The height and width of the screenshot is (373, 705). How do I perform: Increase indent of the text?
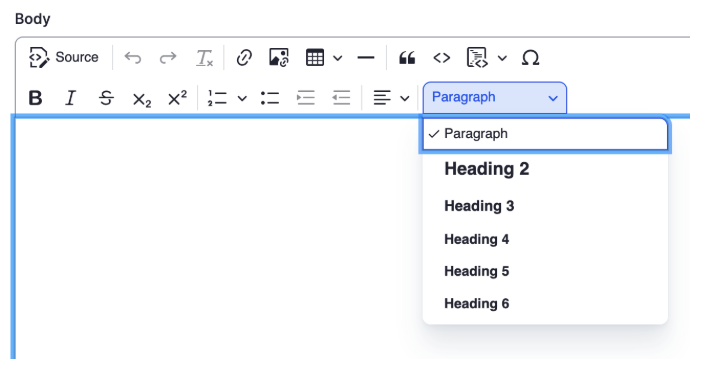[x=306, y=98]
